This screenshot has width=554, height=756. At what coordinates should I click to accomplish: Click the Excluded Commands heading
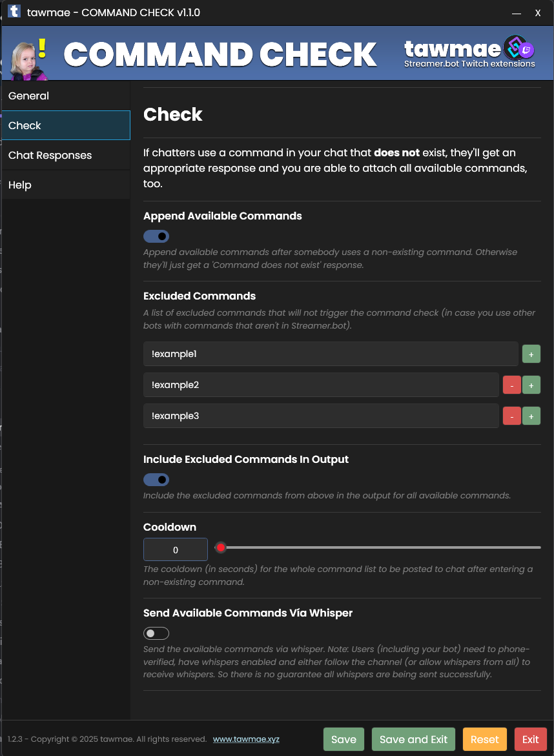[x=200, y=296]
